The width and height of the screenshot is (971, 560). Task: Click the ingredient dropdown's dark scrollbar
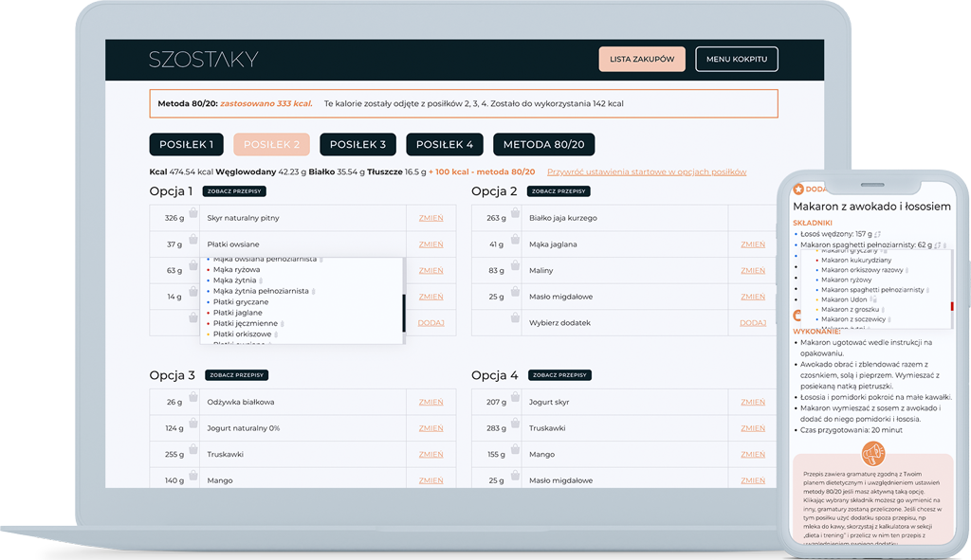(405, 311)
